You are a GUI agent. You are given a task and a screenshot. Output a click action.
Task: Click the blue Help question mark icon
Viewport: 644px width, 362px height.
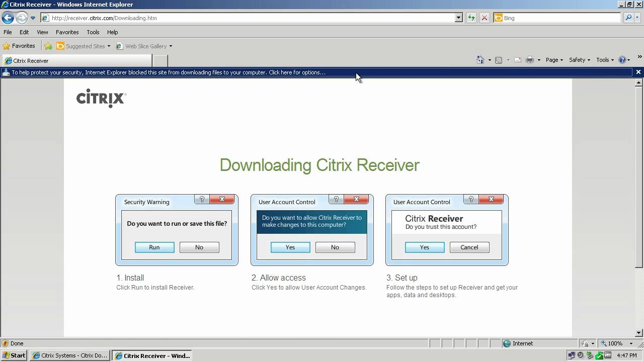622,60
